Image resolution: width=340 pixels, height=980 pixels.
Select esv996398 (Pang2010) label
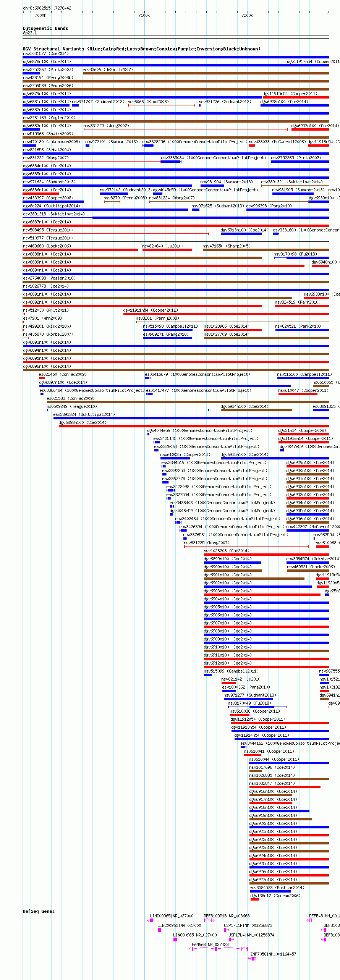(x=269, y=206)
